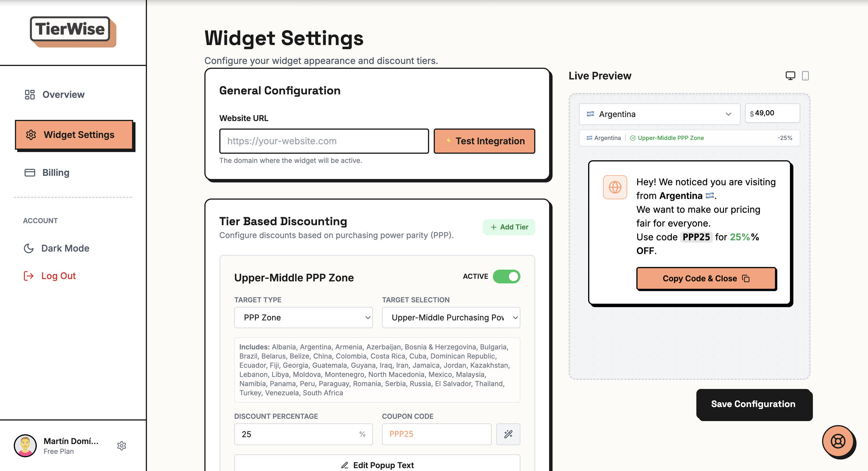Click the Website URL input field
This screenshot has height=471, width=868.
323,141
